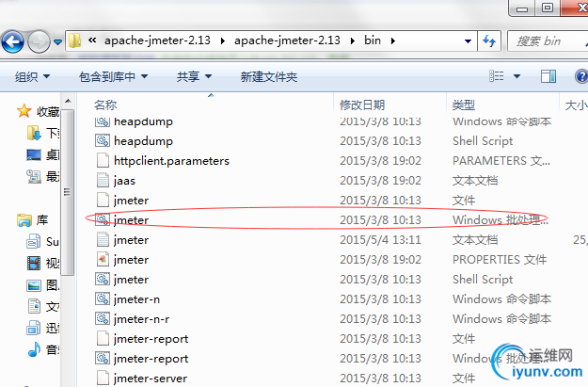Select the heapdump Shell Script file
Screen dimensions: 588x387
coord(134,140)
